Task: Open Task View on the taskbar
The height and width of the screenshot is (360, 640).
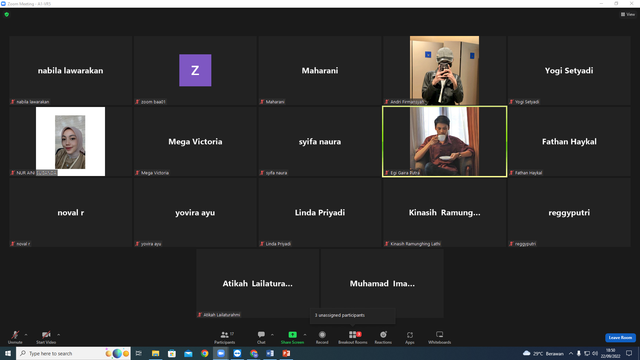Action: click(139, 353)
